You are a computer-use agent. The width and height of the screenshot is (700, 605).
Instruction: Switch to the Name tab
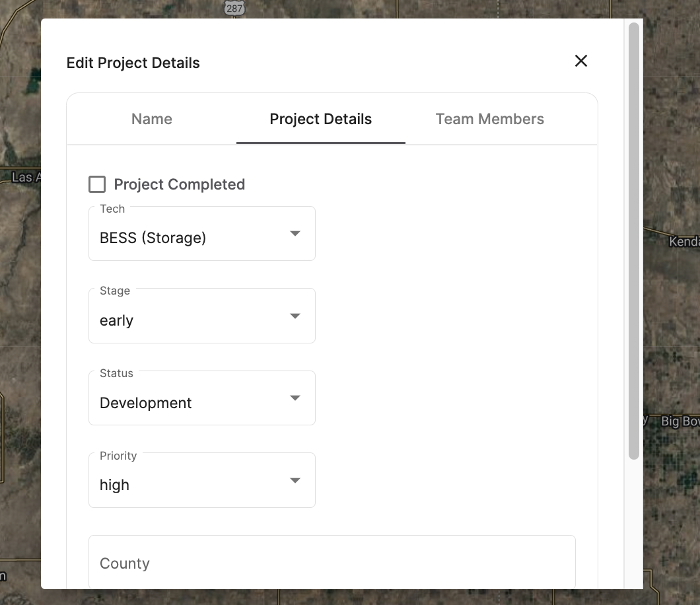click(x=151, y=119)
